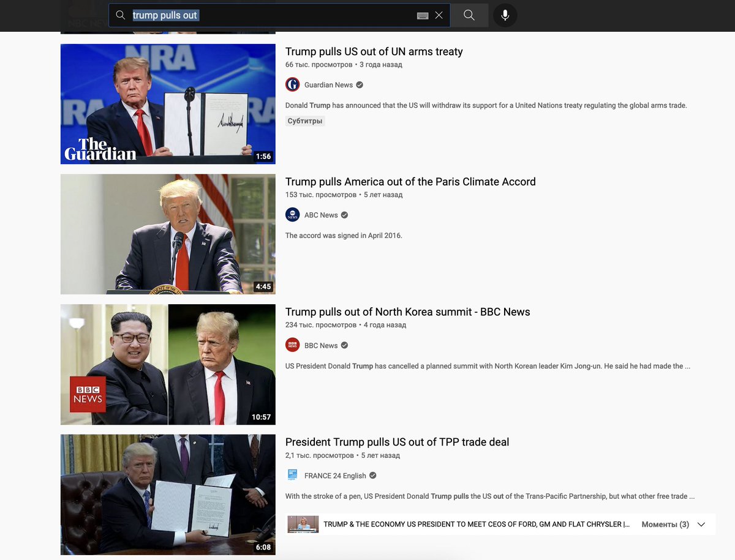The width and height of the screenshot is (735, 560).
Task: Click verified badge next to BBC News
Action: click(x=344, y=345)
